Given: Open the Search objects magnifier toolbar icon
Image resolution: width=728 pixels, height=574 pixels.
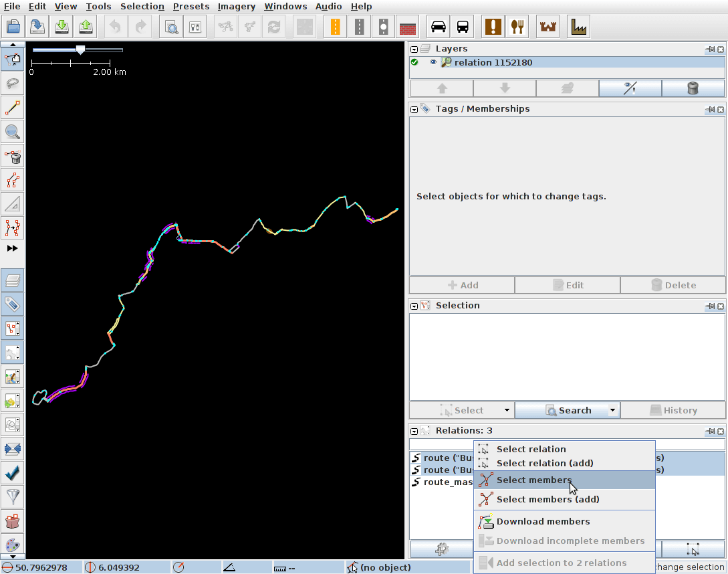Looking at the screenshot, I should pos(171,27).
